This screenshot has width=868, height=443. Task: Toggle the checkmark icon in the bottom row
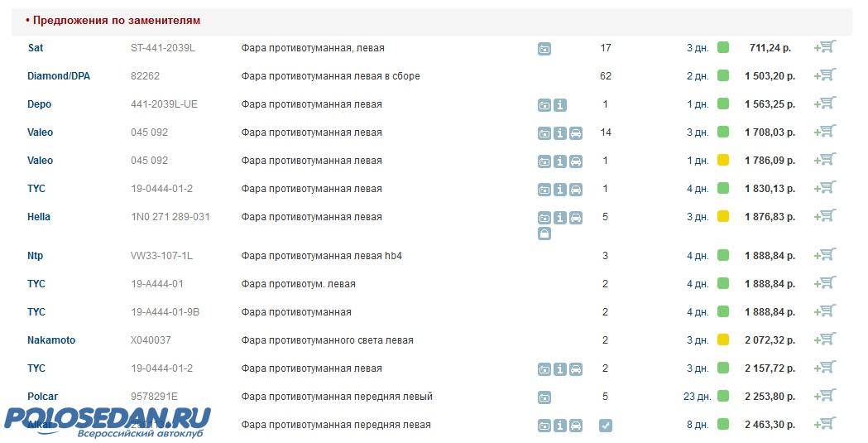tap(606, 426)
